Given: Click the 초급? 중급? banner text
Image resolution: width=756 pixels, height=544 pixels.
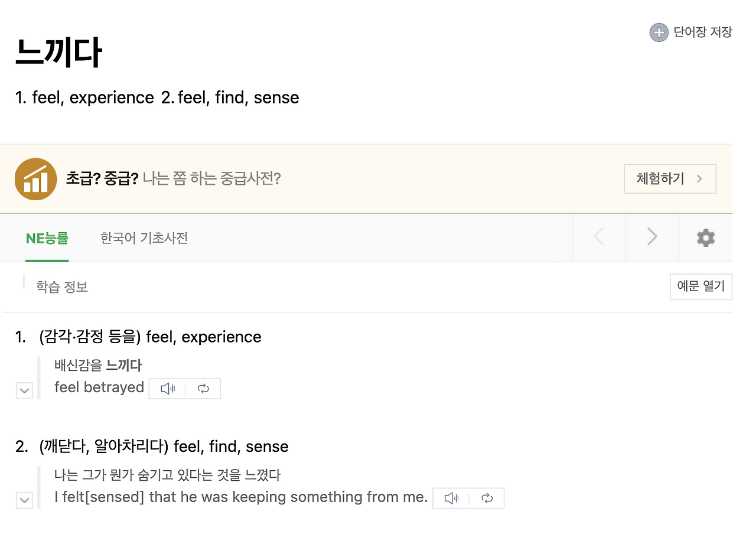Looking at the screenshot, I should [x=102, y=179].
